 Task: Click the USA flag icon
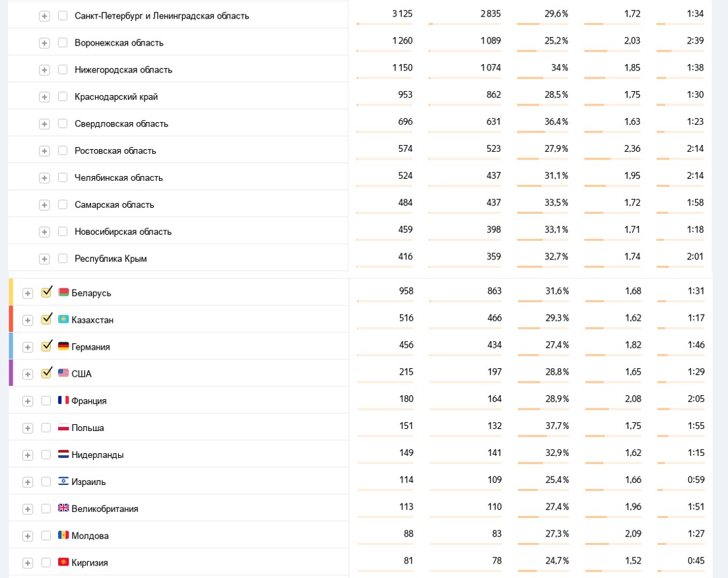(63, 373)
